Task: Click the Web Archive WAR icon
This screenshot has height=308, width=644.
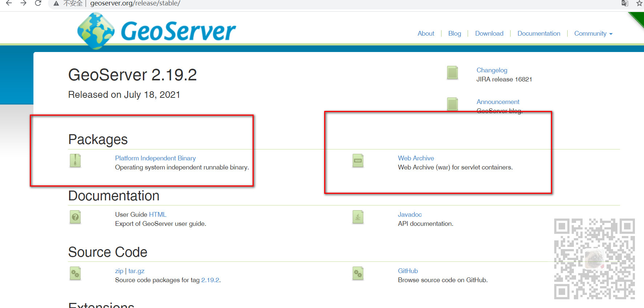Action: [x=358, y=161]
